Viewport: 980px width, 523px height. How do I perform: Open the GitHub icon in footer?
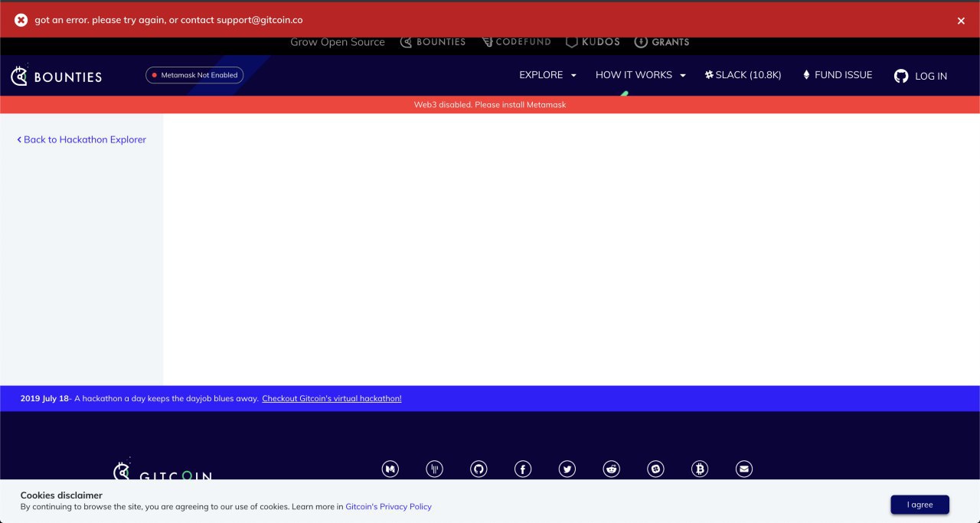point(479,469)
